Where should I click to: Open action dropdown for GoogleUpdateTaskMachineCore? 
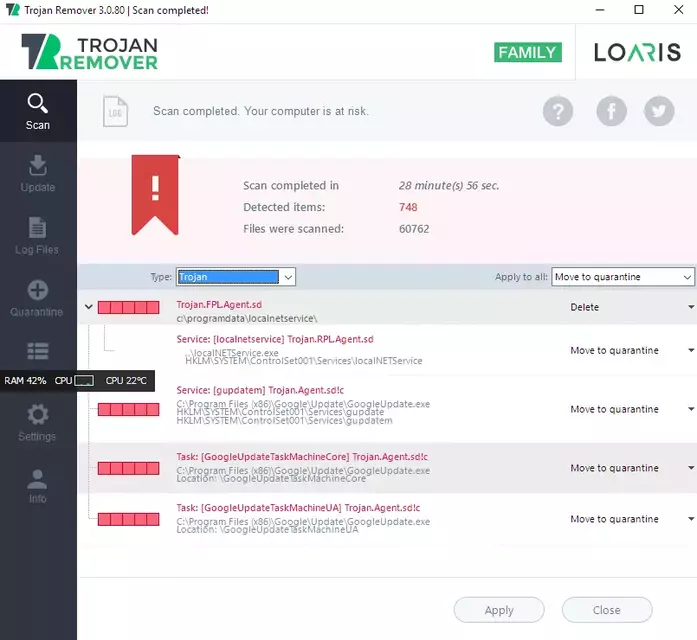pos(691,468)
